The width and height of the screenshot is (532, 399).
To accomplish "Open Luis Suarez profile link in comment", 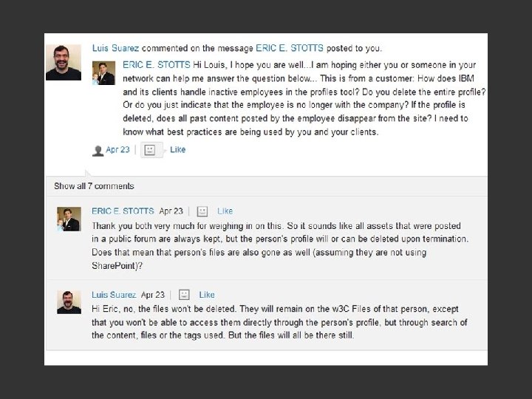I will (115, 295).
